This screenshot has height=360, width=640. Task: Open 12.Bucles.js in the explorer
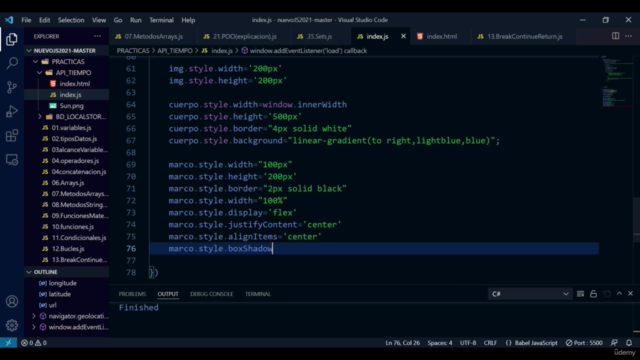pyautogui.click(x=67, y=249)
